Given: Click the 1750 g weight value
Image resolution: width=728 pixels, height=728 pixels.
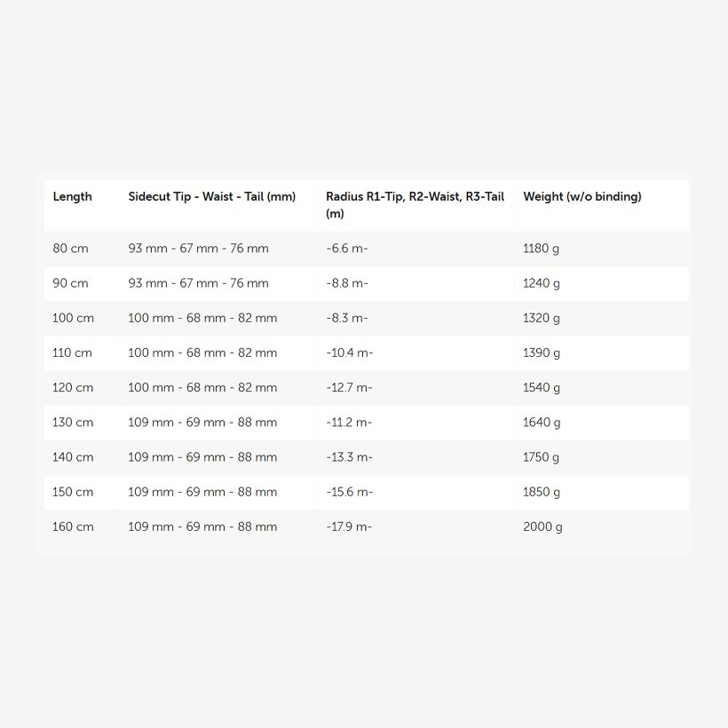Looking at the screenshot, I should click(541, 458).
